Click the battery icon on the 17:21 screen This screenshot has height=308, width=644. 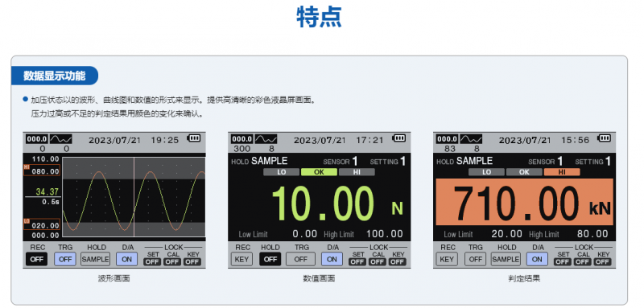(x=398, y=138)
